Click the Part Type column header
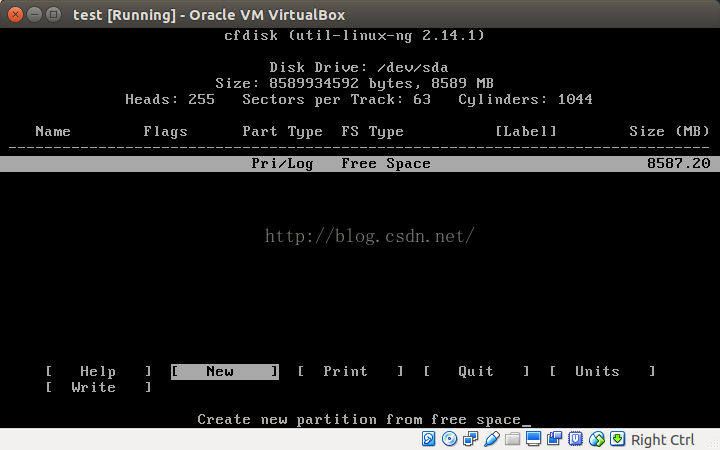Image resolution: width=720 pixels, height=450 pixels. 282,132
